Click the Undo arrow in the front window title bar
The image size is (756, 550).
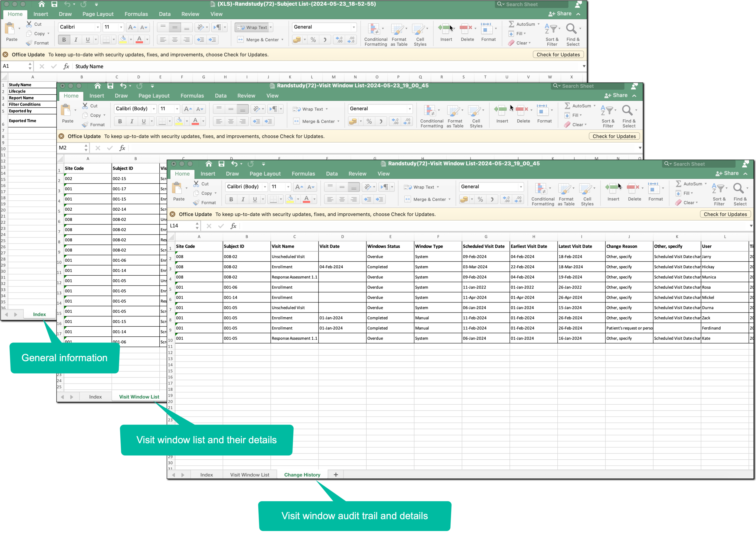point(234,164)
